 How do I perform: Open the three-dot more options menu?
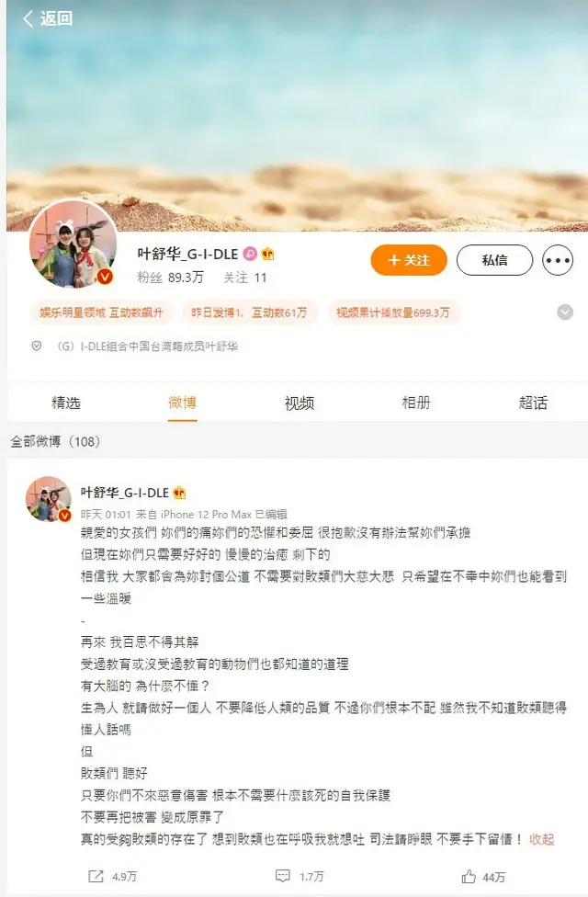tap(557, 260)
